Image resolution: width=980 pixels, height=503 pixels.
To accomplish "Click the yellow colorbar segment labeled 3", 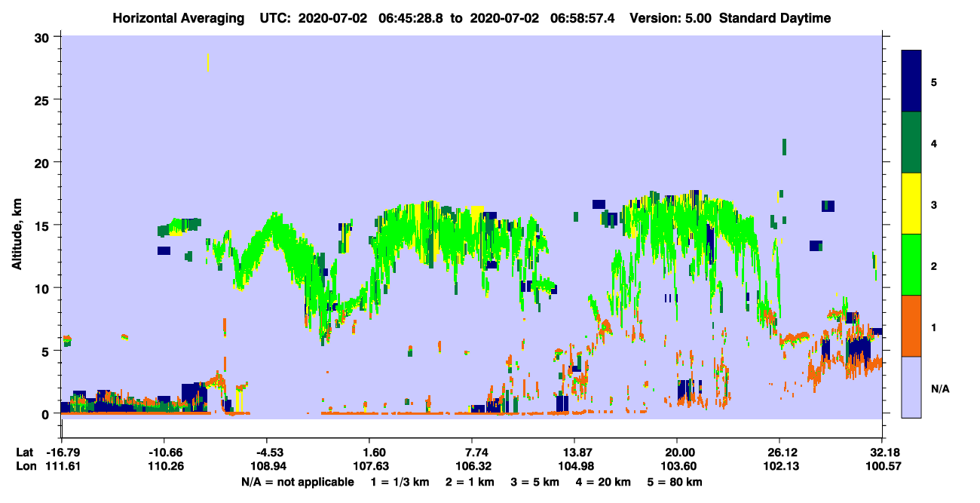I will click(911, 204).
